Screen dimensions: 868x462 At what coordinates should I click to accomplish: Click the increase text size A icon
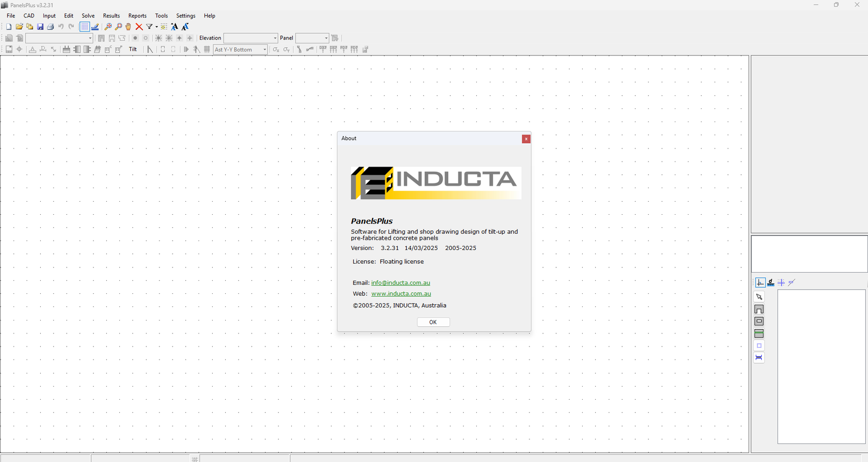(175, 27)
